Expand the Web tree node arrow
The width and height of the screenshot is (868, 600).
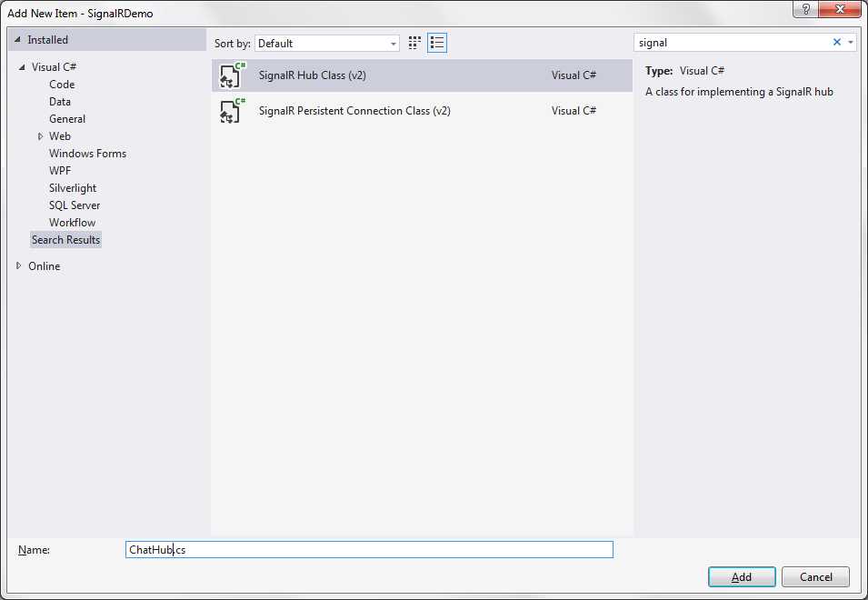(40, 136)
